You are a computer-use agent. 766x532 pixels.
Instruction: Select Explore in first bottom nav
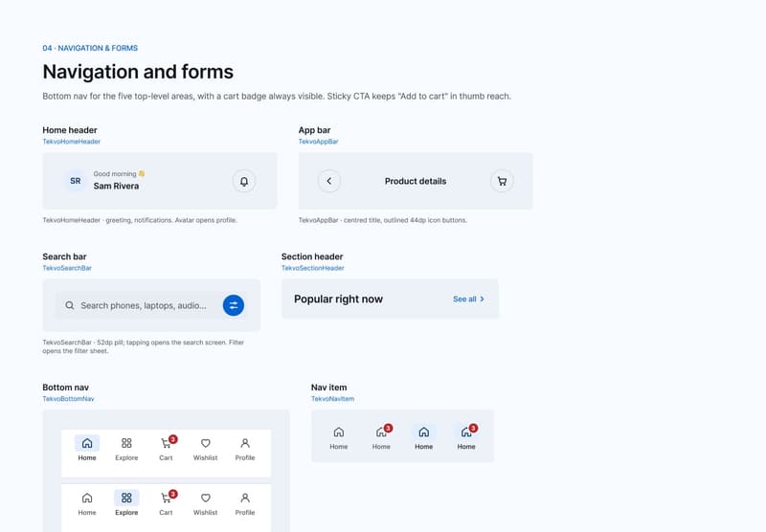pyautogui.click(x=126, y=449)
